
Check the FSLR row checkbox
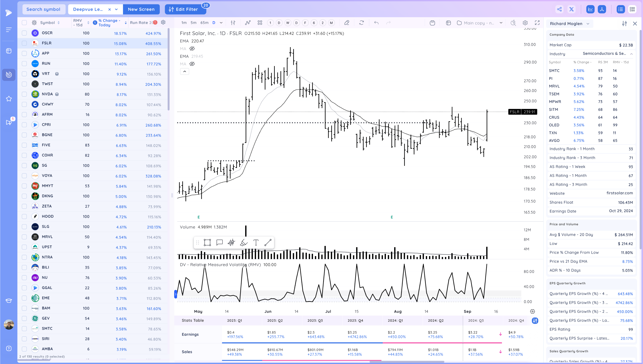pyautogui.click(x=24, y=43)
